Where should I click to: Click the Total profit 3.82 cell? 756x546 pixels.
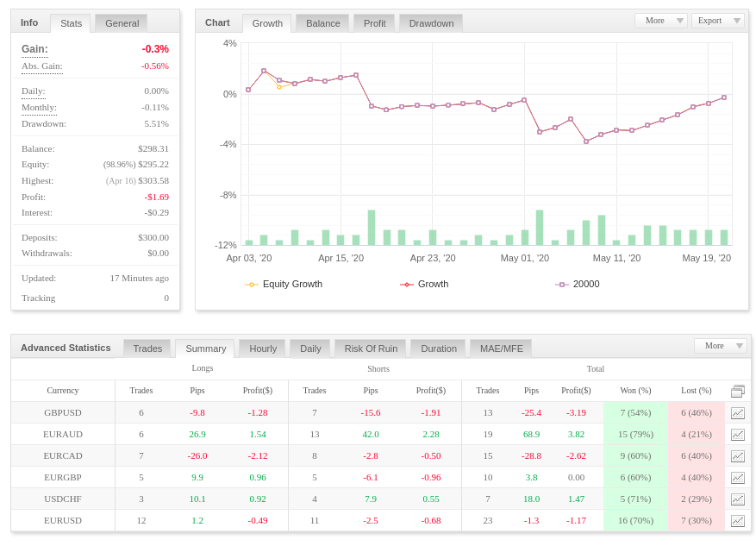tap(576, 435)
